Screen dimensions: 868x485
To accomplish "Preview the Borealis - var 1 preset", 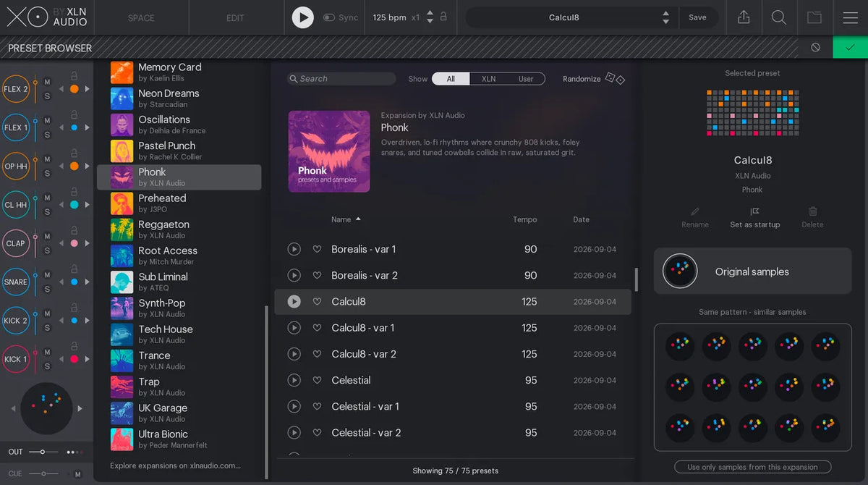I will click(294, 249).
